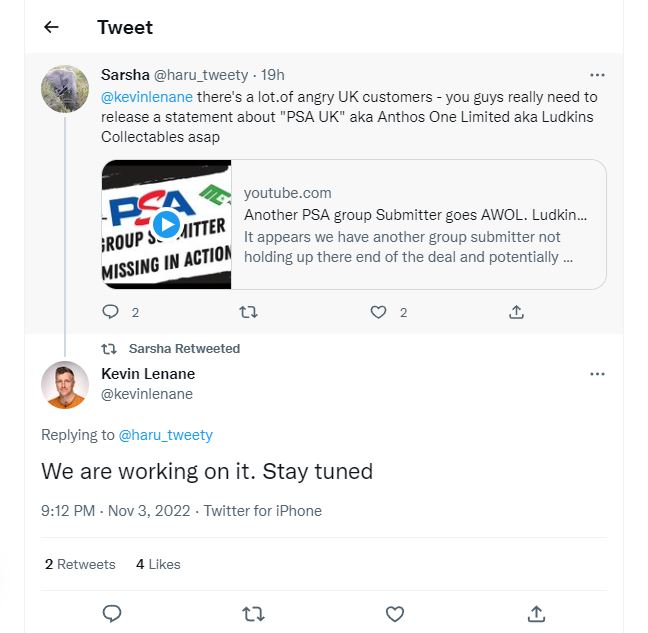Retweet Sarsha's tweet
The height and width of the screenshot is (633, 648).
click(x=249, y=312)
